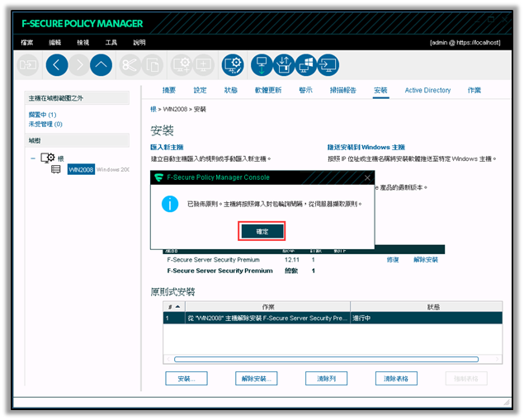Image resolution: width=524 pixels, height=420 pixels.
Task: Open the second menu in menu bar
Action: pos(54,42)
